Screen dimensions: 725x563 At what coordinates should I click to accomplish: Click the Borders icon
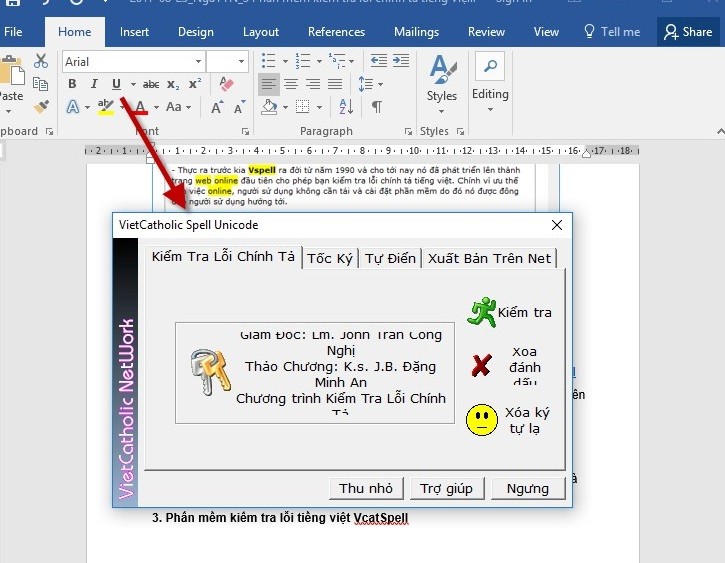(x=302, y=107)
